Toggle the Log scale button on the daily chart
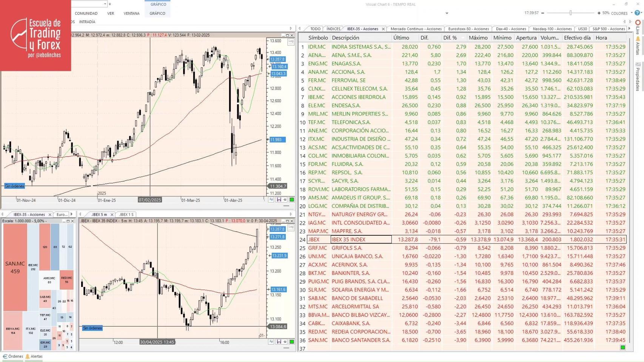Screen dimensions: 644x362 pos(290,41)
